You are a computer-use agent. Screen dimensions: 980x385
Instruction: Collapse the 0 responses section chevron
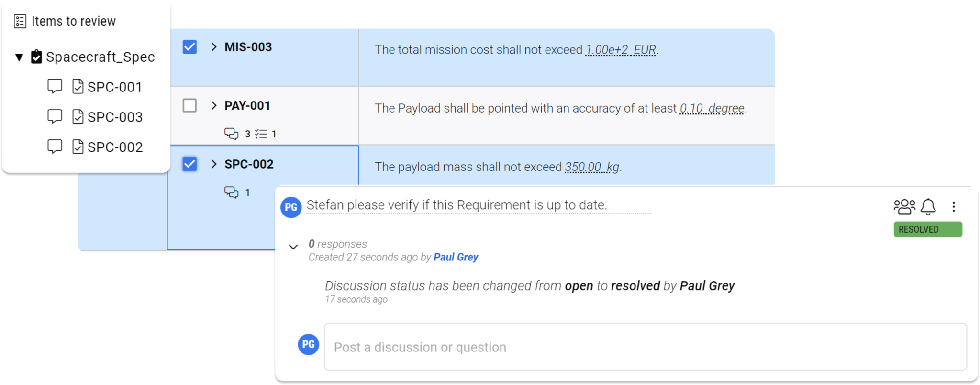[x=293, y=247]
